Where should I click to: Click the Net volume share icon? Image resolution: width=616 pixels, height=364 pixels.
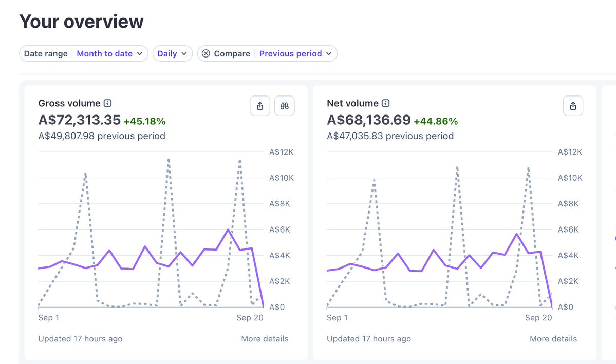[573, 106]
